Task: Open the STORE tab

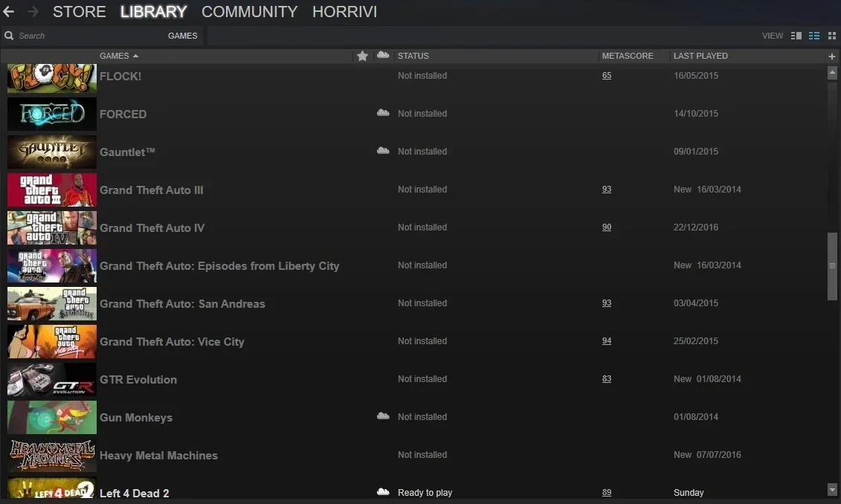Action: tap(80, 11)
